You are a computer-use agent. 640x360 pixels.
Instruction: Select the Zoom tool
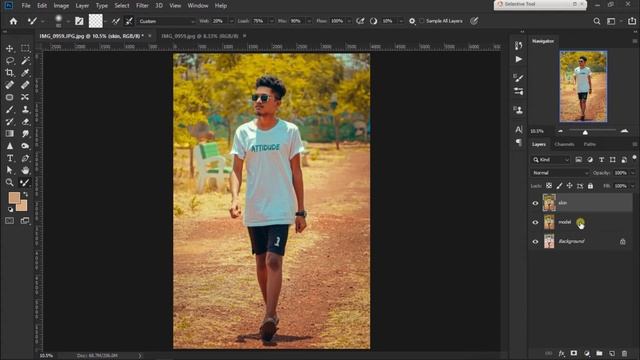point(9,182)
